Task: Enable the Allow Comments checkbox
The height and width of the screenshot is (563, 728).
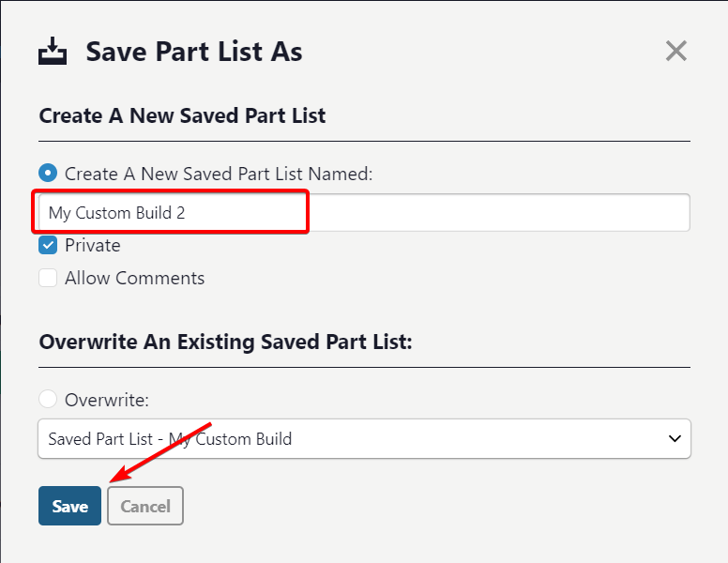Action: [48, 279]
